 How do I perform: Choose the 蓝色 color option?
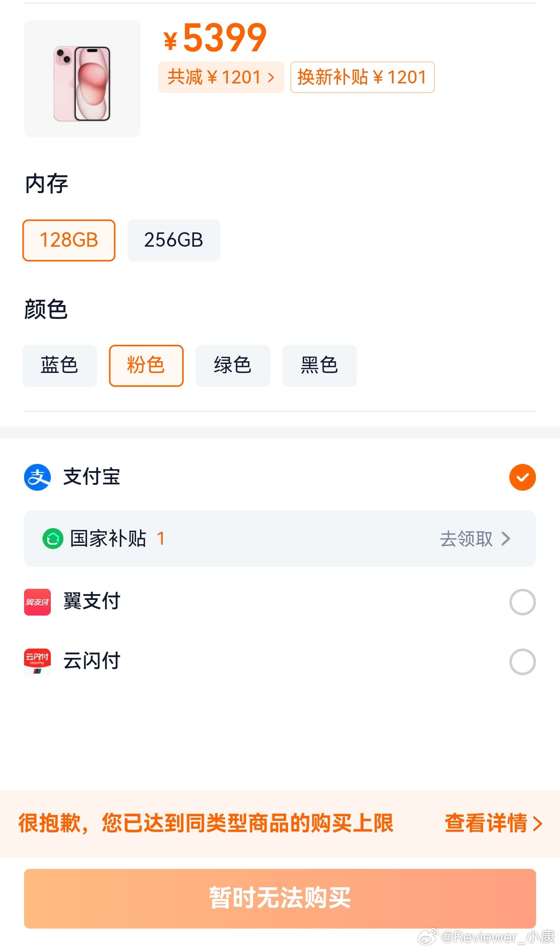coord(59,365)
